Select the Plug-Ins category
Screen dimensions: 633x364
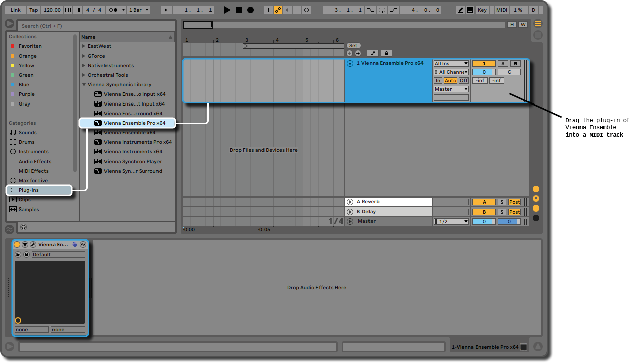(39, 190)
